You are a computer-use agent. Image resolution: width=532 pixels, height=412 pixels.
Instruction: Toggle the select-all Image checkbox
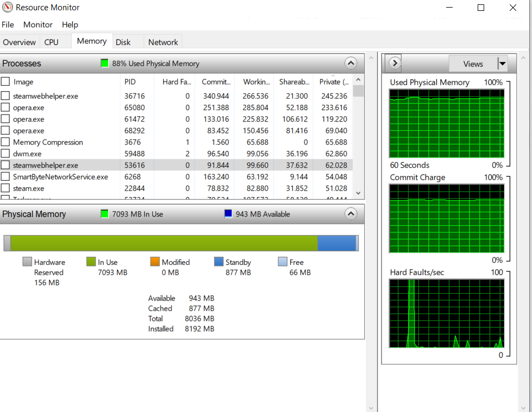click(5, 81)
